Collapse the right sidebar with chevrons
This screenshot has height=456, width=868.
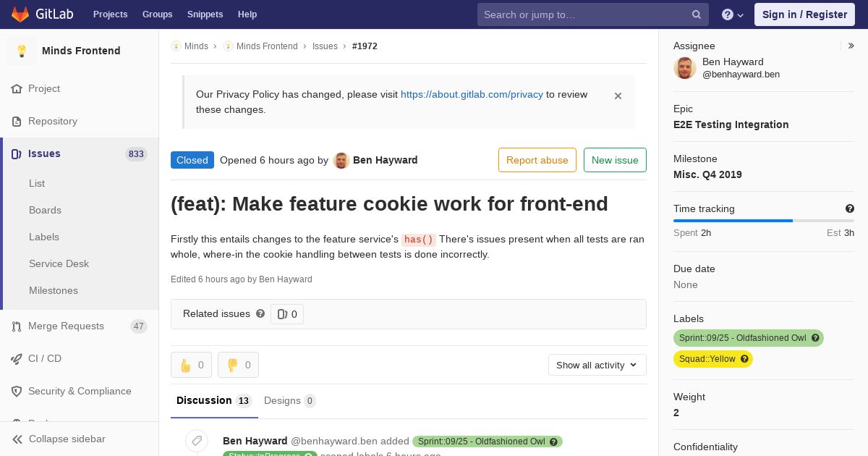pyautogui.click(x=851, y=46)
